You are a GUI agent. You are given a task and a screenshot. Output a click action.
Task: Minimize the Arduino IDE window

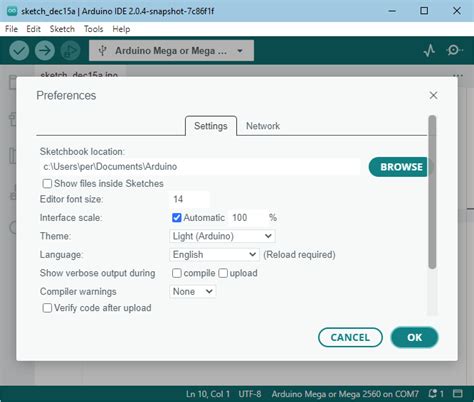click(392, 11)
